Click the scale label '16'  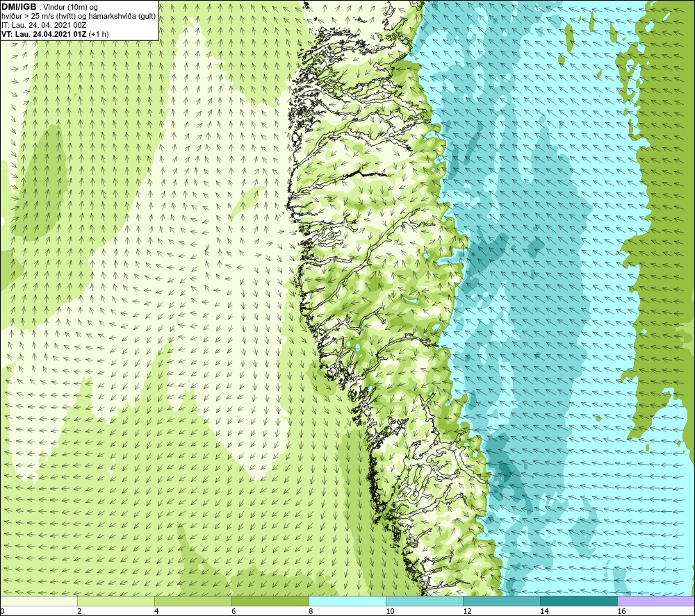621,611
